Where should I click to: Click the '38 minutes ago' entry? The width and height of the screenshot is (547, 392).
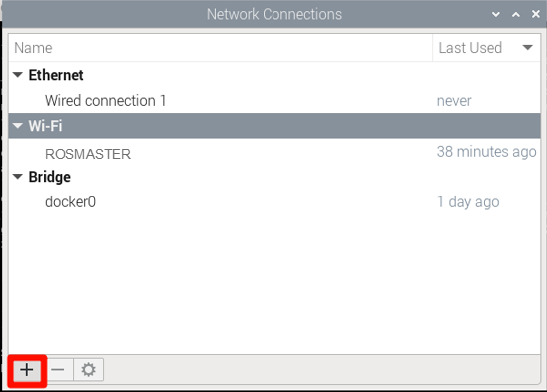(487, 152)
